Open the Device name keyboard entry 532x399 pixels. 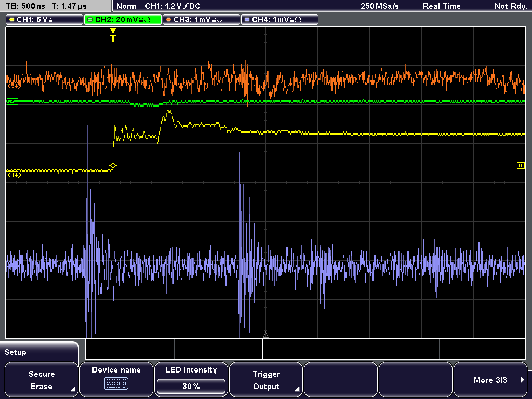[116, 380]
